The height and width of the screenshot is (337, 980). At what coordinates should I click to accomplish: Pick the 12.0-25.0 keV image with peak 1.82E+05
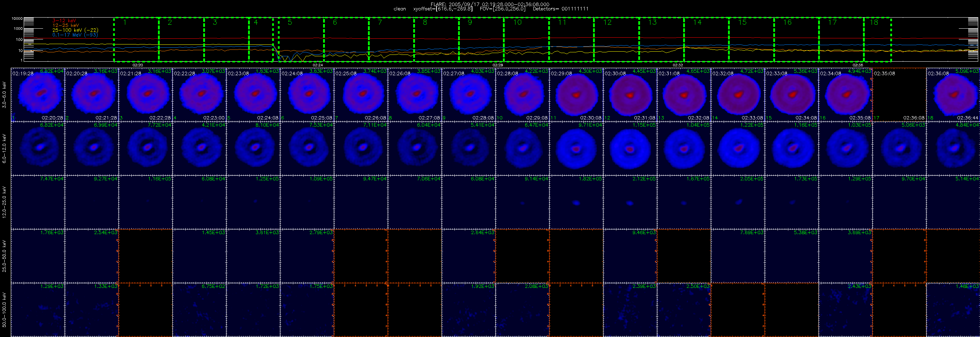pyautogui.click(x=577, y=202)
